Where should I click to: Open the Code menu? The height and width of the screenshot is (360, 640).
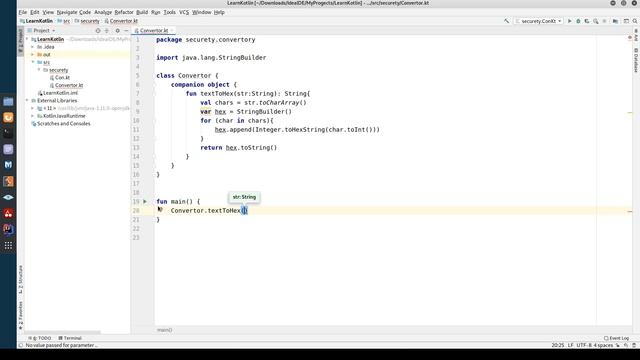coord(85,12)
